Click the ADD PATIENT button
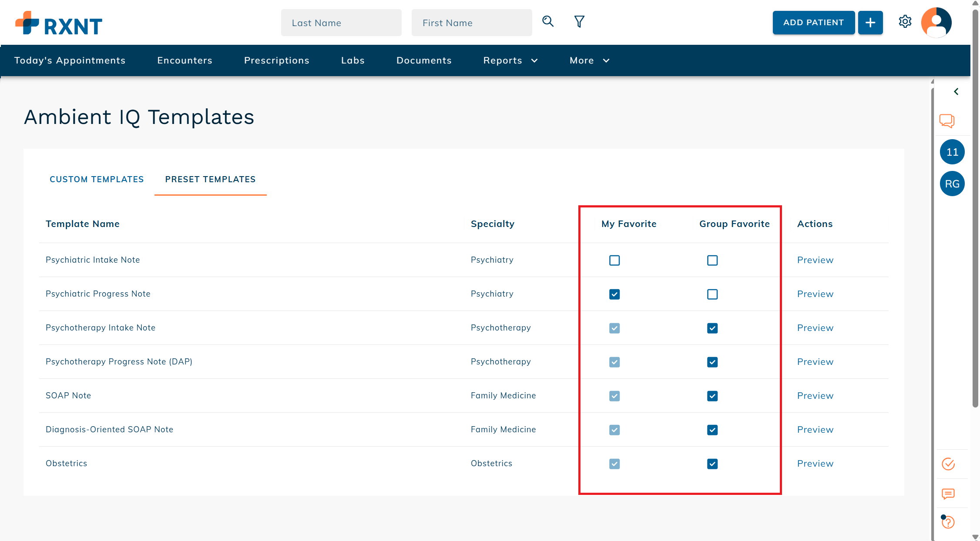 click(x=813, y=23)
